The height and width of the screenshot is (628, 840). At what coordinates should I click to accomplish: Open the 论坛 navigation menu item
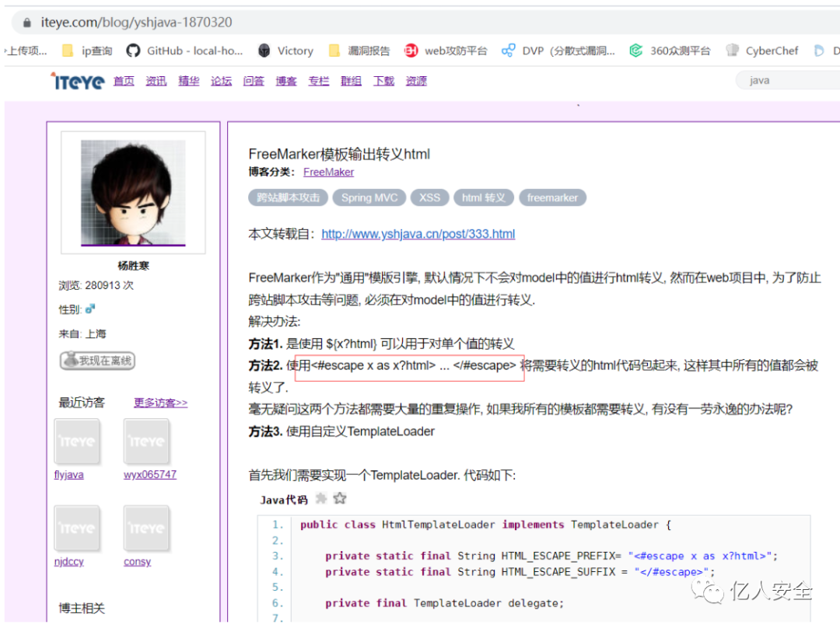click(x=221, y=81)
